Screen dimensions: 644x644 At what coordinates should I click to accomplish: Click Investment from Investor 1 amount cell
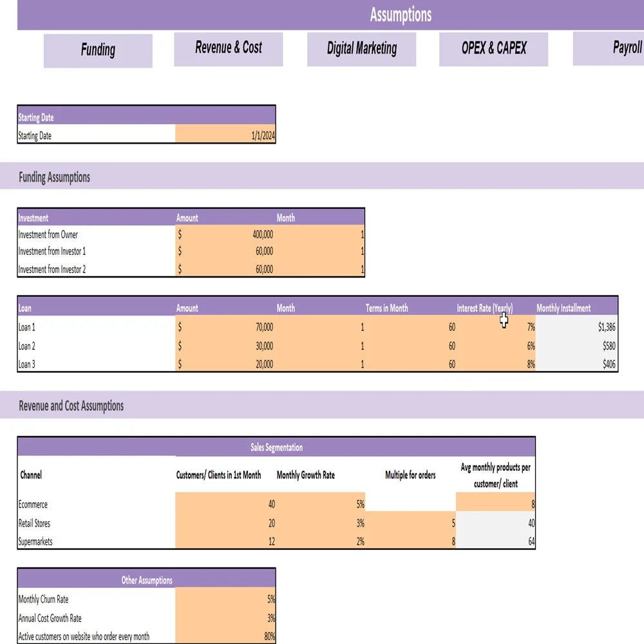pos(225,252)
